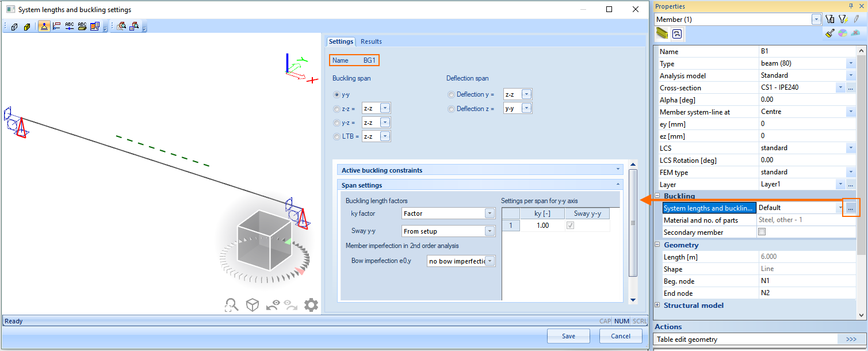Click the yellow rendered solid view icon
This screenshot has height=351, width=868.
click(x=26, y=26)
